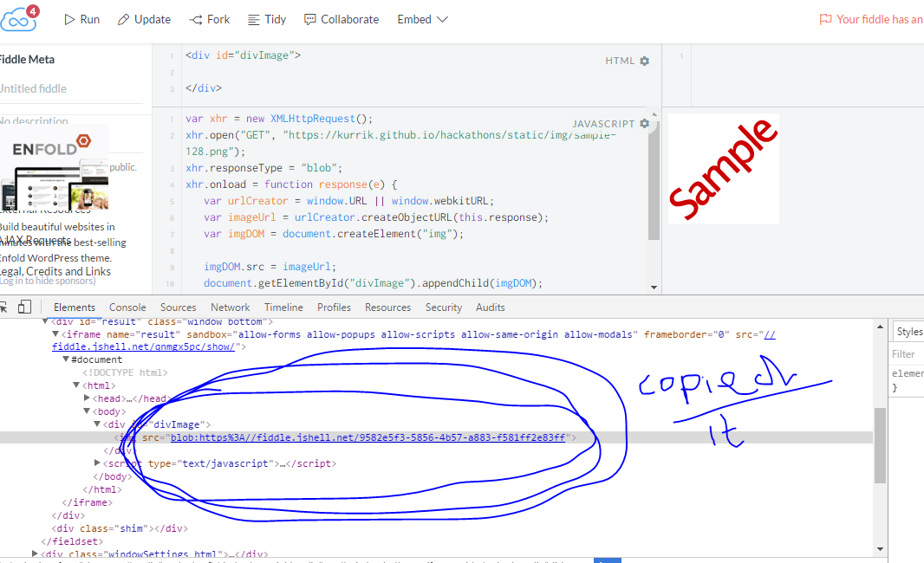Open the Embed dropdown menu
Screen dimensions: 924x563
click(422, 19)
